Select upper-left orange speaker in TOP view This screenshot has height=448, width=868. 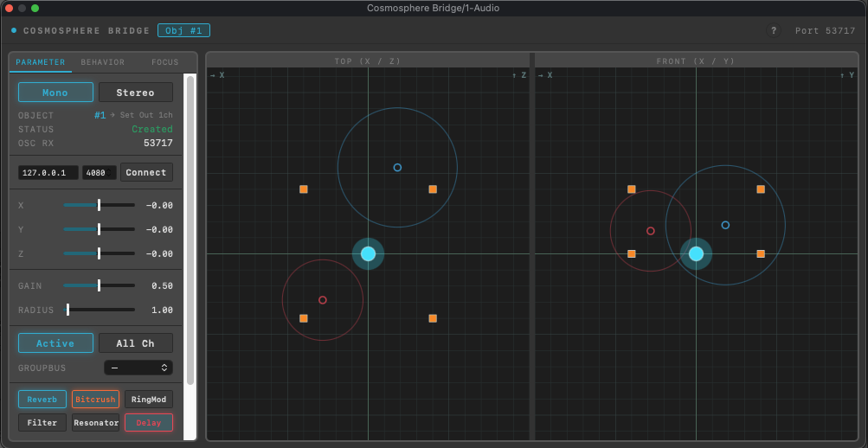pos(304,189)
